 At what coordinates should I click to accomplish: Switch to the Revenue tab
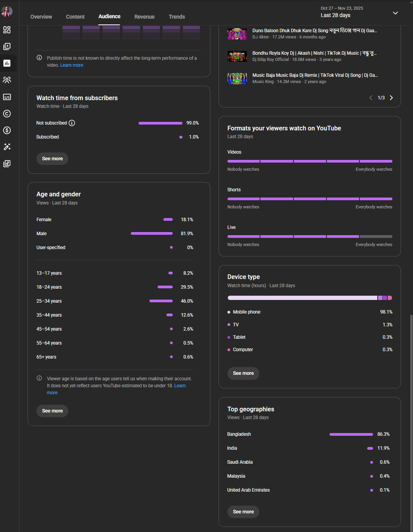point(144,17)
